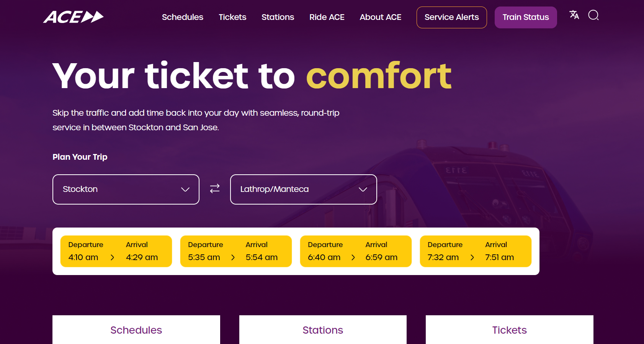Click arrow in the 4:10 am trip card
Screen dimensions: 644x344
112,257
